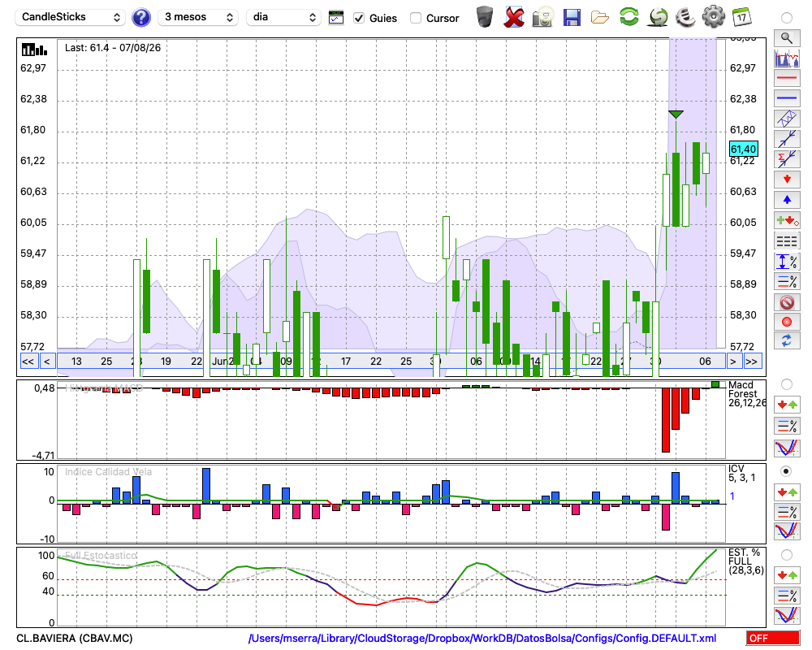Click the red prohibition sign icon
812x650 pixels.
(x=787, y=301)
